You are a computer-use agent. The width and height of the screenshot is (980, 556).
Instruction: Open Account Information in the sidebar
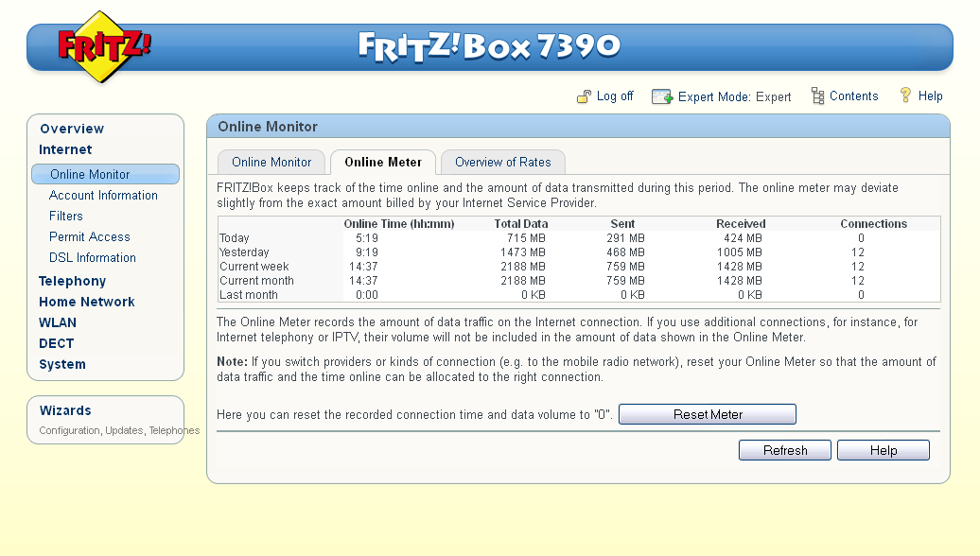coord(103,195)
